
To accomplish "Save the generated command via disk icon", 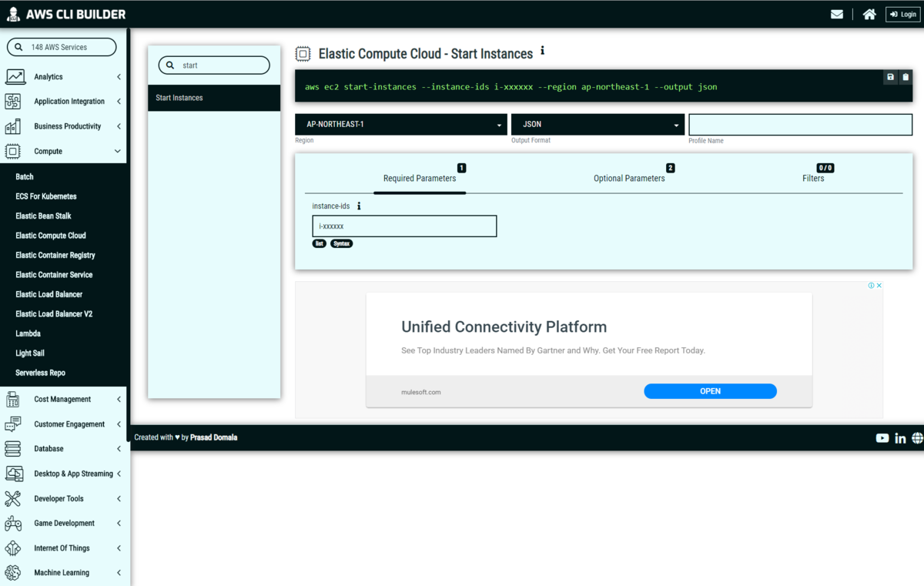I will point(890,77).
